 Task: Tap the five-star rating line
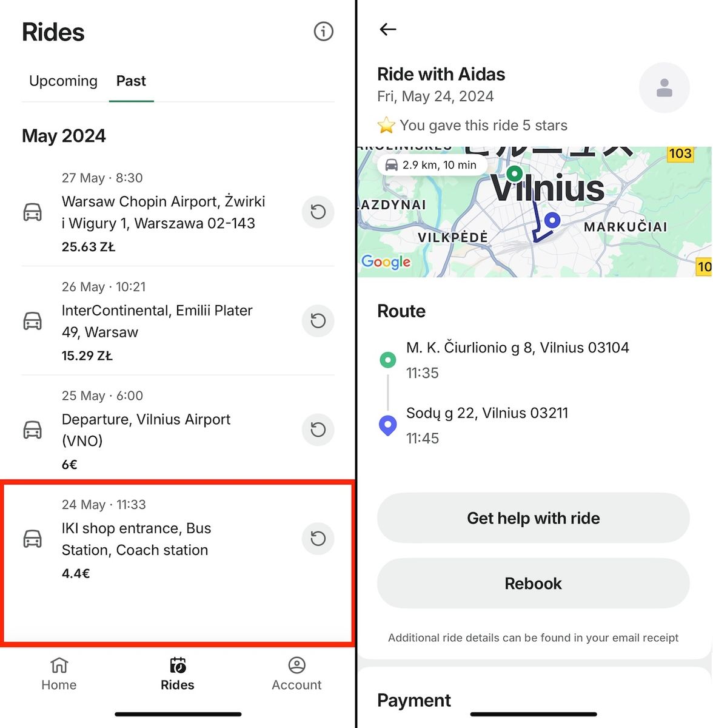coord(473,126)
